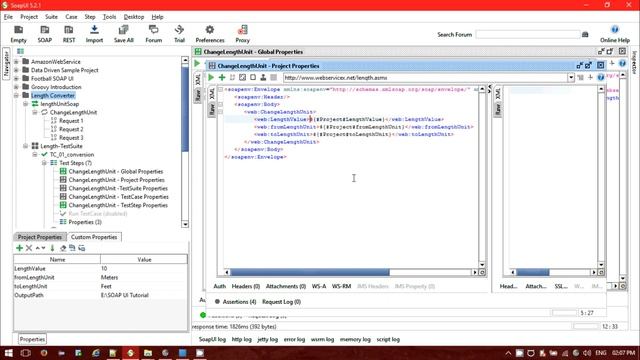The height and width of the screenshot is (360, 640).
Task: Click the green down-arrow sort properties icon
Action: tap(52, 248)
